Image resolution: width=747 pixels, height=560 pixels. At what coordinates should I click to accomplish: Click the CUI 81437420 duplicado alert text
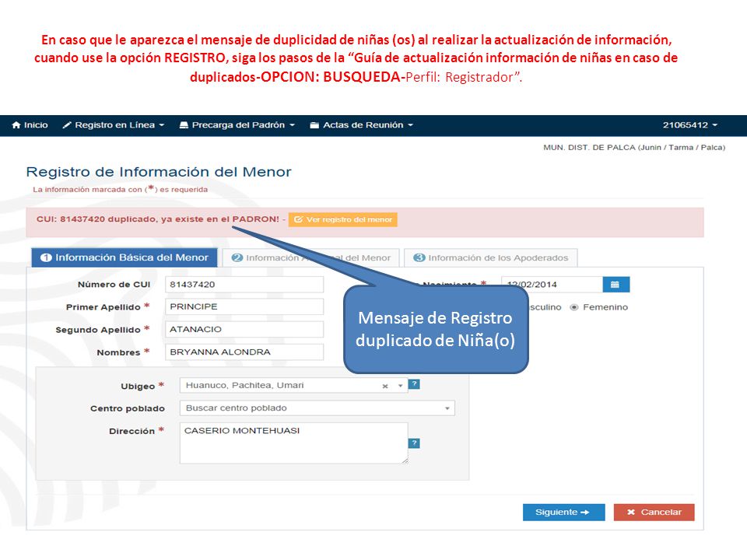(158, 219)
